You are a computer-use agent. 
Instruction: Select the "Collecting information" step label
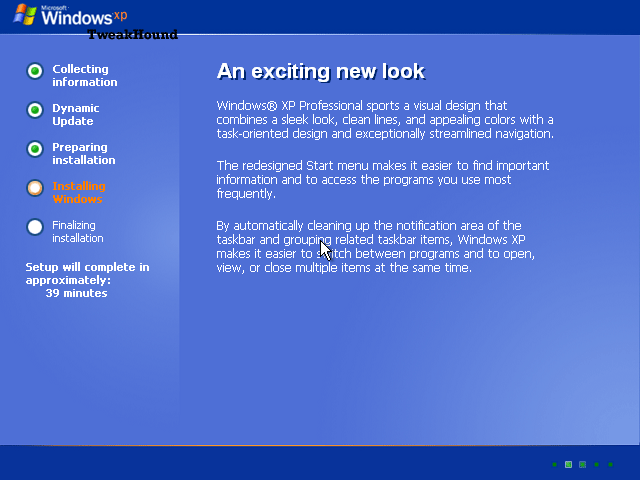[84, 76]
